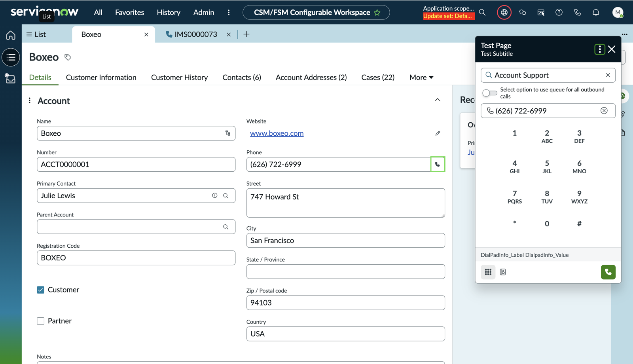Open the Inbox icon in left sidebar
Image resolution: width=633 pixels, height=364 pixels.
point(11,78)
